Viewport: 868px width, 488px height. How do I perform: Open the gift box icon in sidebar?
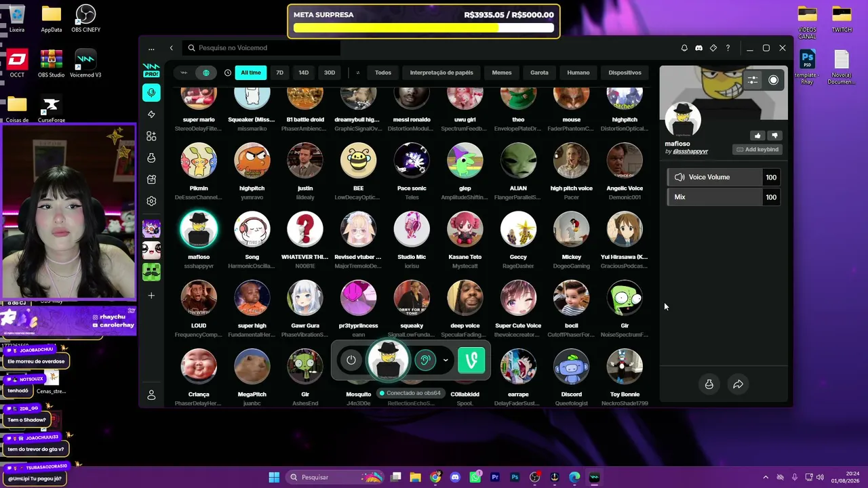151,180
